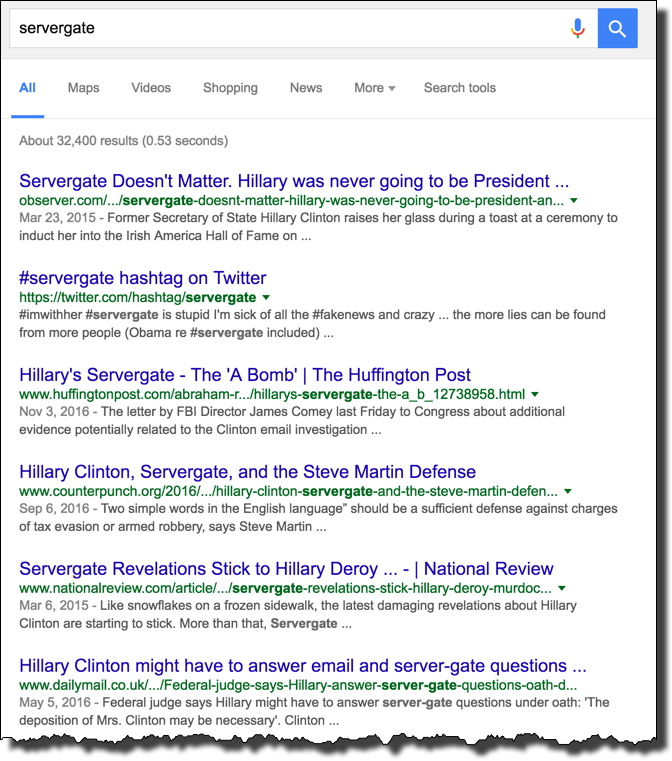Expand observer.com result options arrow
672x761 pixels.
[573, 201]
